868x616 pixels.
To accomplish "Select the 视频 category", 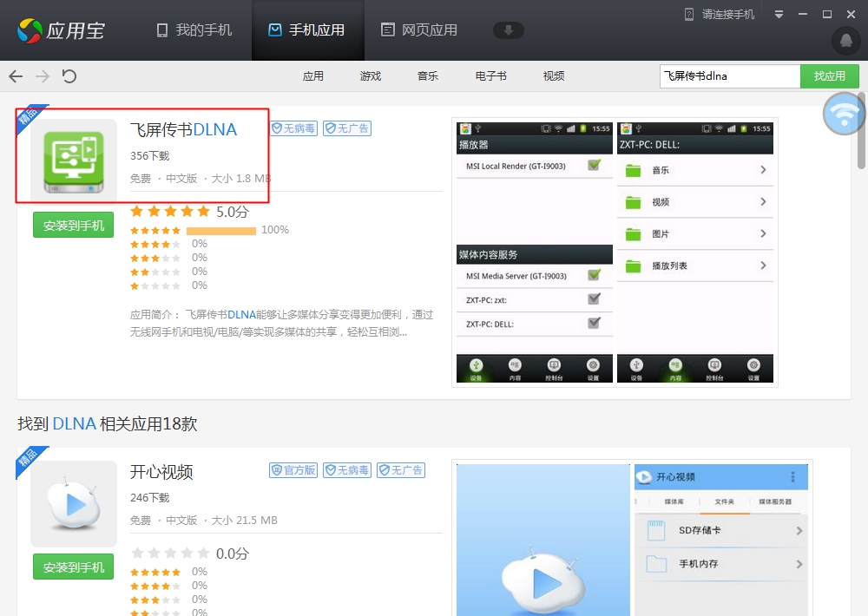I will point(554,75).
